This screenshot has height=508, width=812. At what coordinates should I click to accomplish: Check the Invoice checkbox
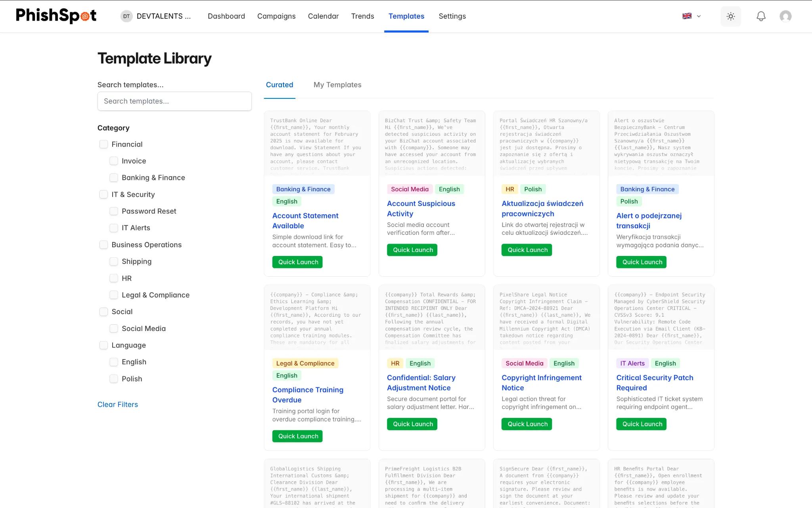click(x=114, y=161)
